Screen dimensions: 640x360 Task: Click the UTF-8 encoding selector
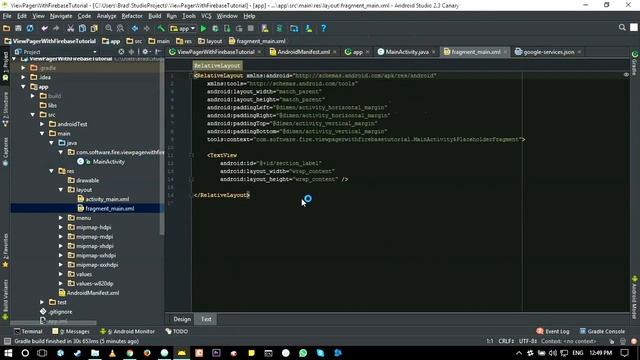527,341
